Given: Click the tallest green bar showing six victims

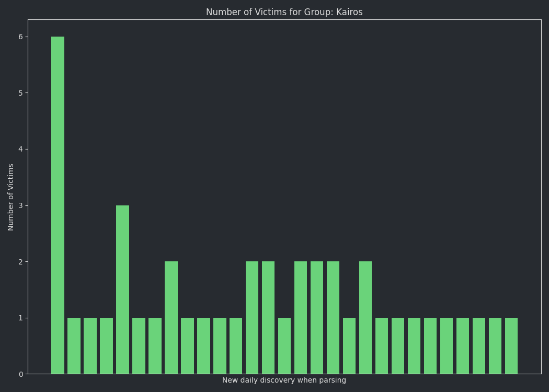Looking at the screenshot, I should pyautogui.click(x=58, y=205).
